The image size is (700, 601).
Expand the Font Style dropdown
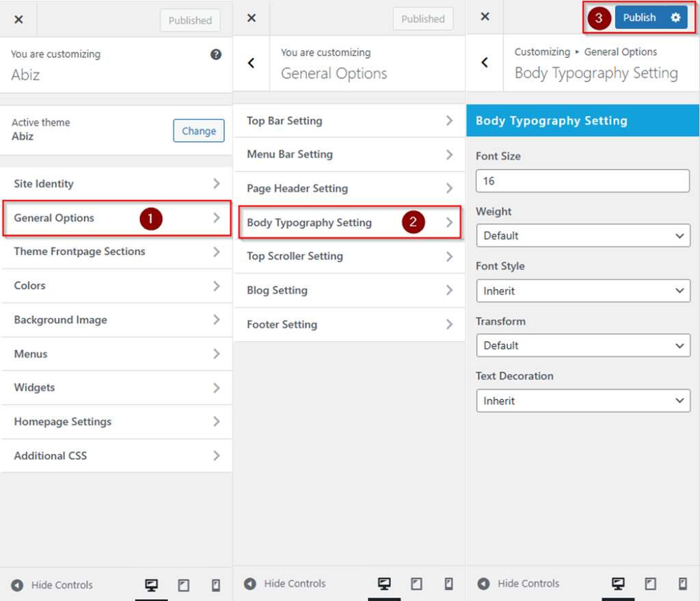[583, 291]
